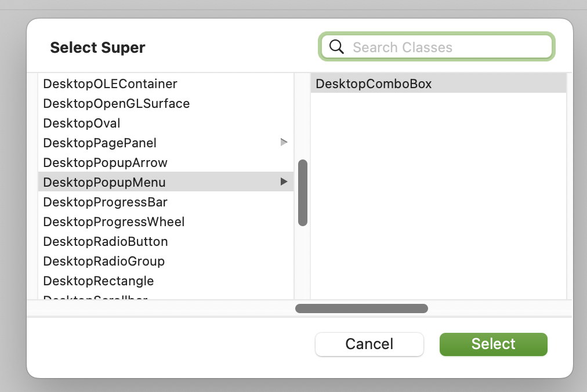Click the vertical scrollbar thumb of class list
The width and height of the screenshot is (587, 392).
click(302, 193)
